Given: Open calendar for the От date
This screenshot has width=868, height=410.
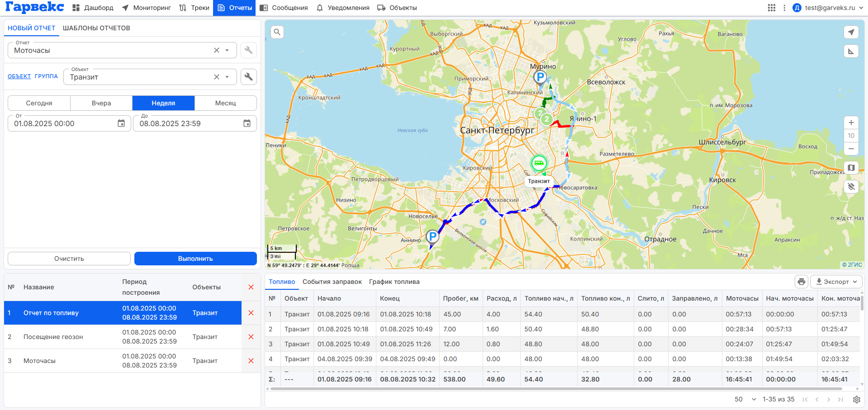Looking at the screenshot, I should [x=121, y=123].
